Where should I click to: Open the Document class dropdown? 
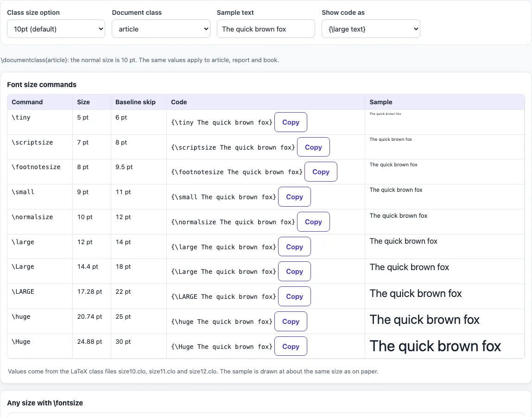[x=161, y=29]
